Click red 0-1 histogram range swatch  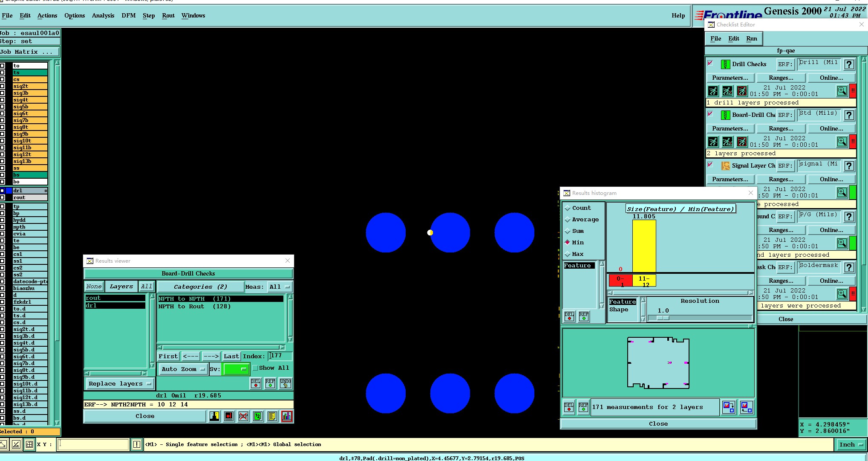[x=621, y=281]
